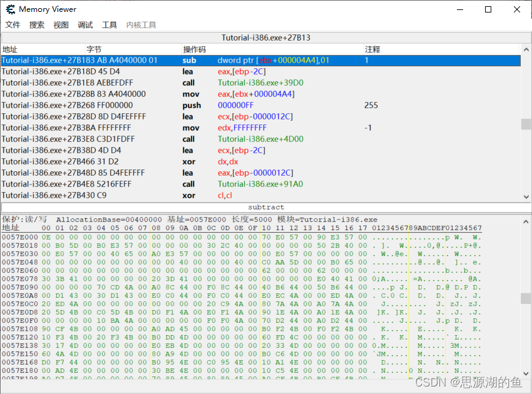The height and width of the screenshot is (394, 532).
Task: Click hex row address 0057E168
Action: [x=20, y=362]
